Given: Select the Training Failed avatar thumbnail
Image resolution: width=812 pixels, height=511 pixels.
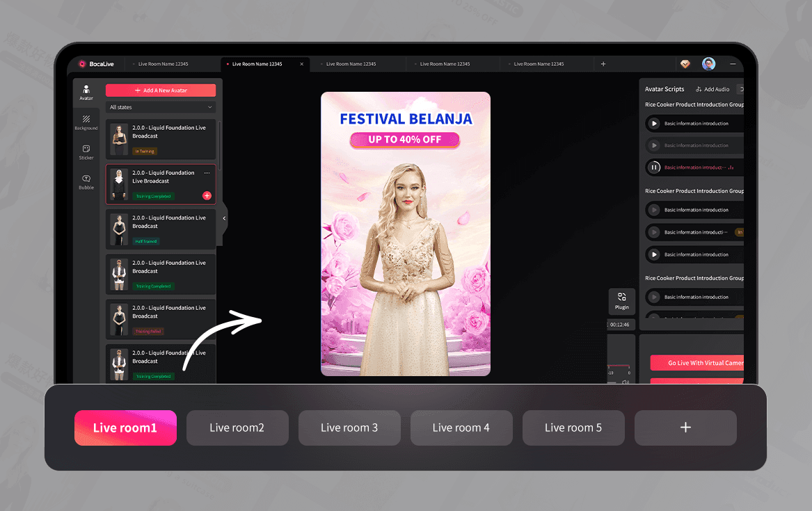Looking at the screenshot, I should coord(119,319).
